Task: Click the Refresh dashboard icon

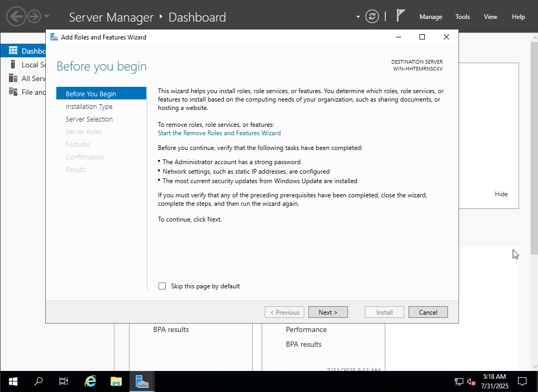Action: point(372,16)
